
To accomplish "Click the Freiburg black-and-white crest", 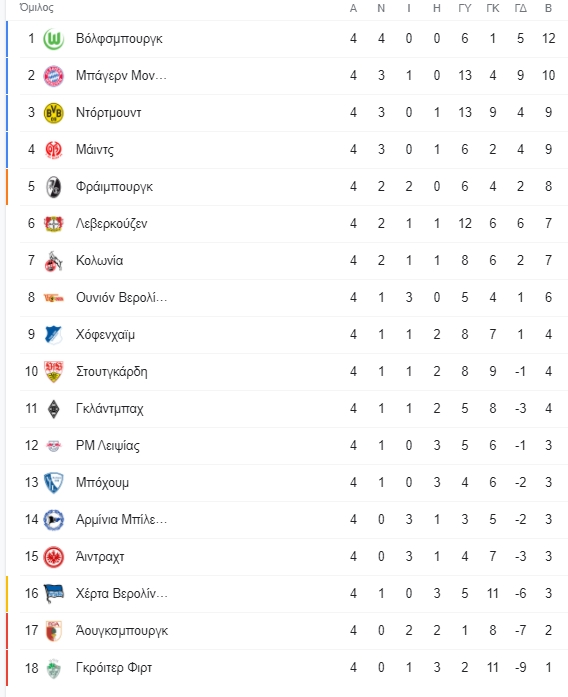I will pos(53,187).
